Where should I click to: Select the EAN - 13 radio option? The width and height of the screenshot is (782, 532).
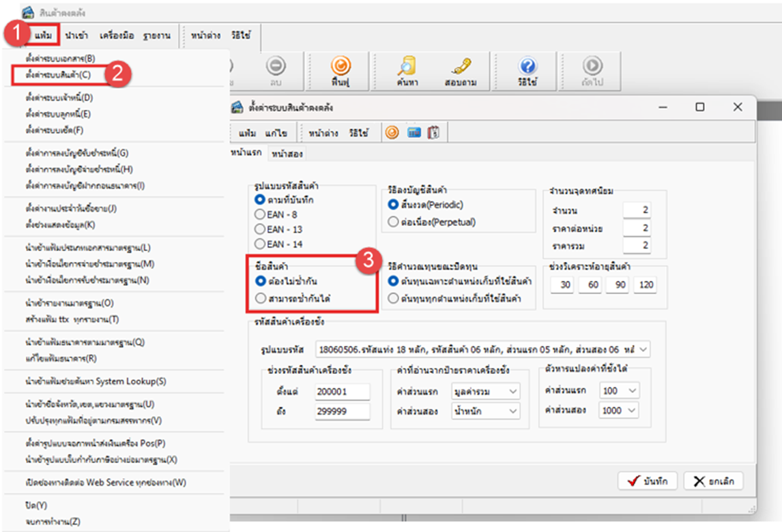(x=260, y=229)
